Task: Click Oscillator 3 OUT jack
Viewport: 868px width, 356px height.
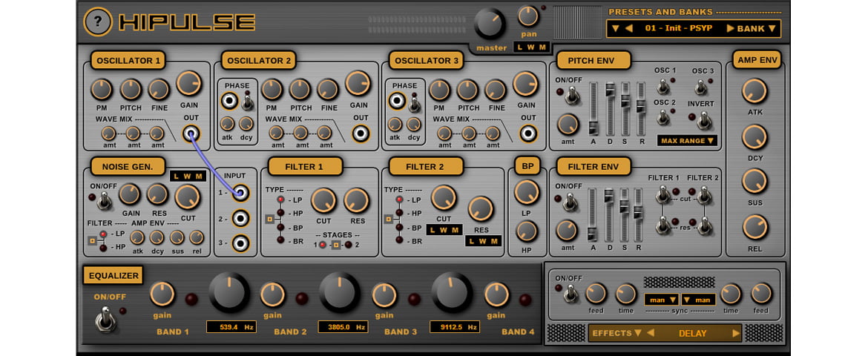Action: click(529, 133)
